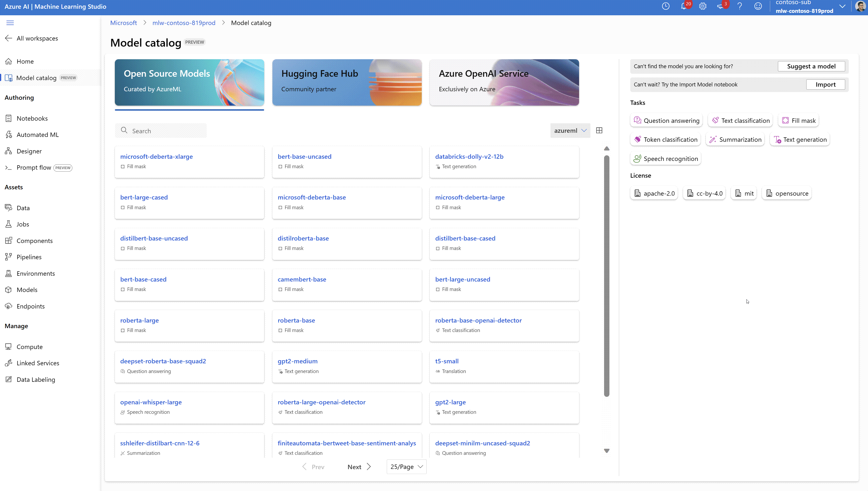
Task: Click the Suggest a model button
Action: (811, 66)
